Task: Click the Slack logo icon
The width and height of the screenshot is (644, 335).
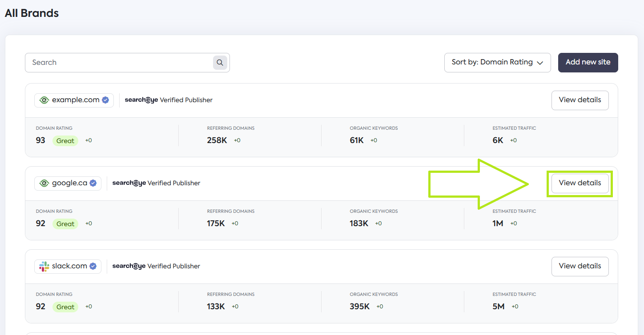Action: pos(44,266)
